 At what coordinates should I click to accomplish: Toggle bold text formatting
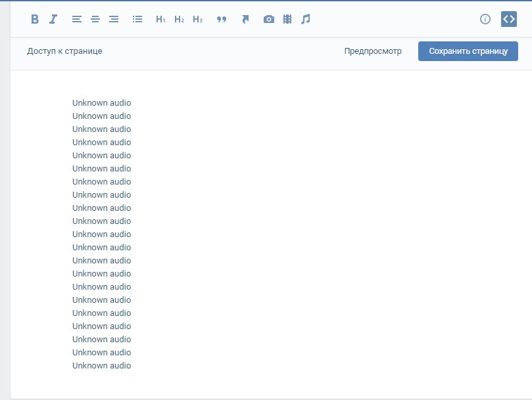coord(35,20)
